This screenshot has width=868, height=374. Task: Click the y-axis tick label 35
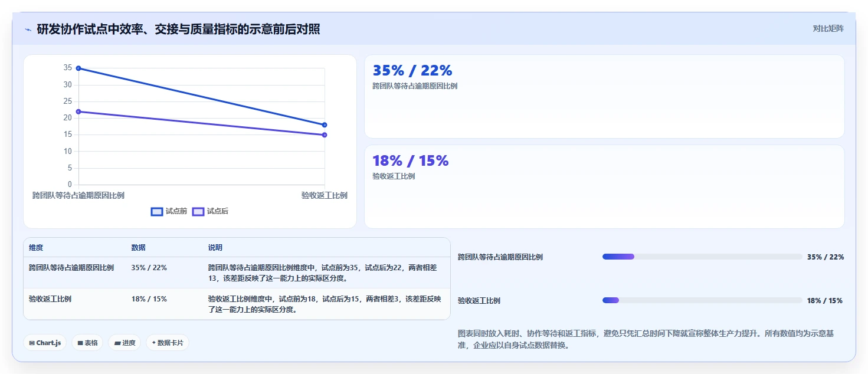pos(68,68)
